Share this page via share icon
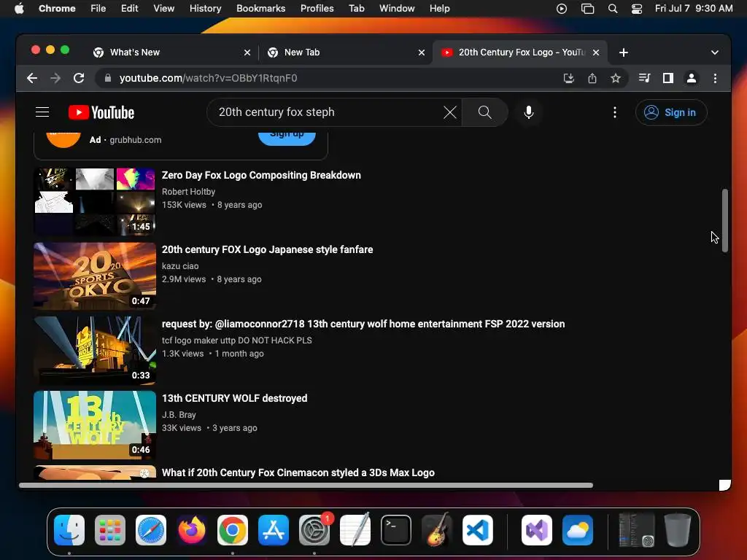 tap(592, 78)
